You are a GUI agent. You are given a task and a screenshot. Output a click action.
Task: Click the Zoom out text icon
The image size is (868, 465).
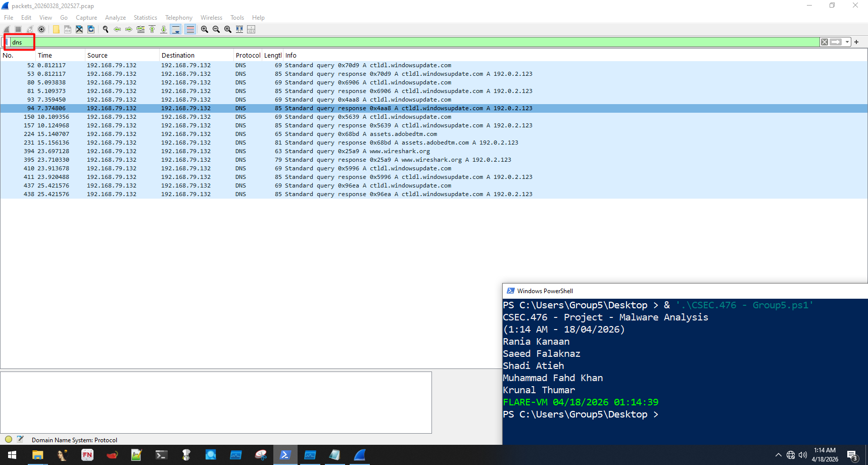(216, 29)
